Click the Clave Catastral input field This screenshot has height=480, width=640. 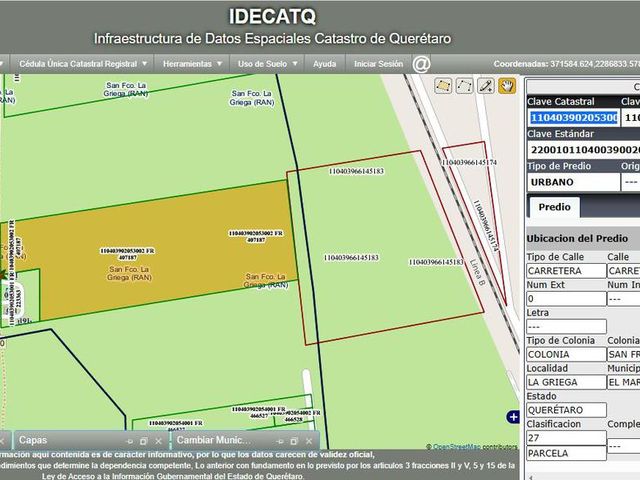(573, 118)
